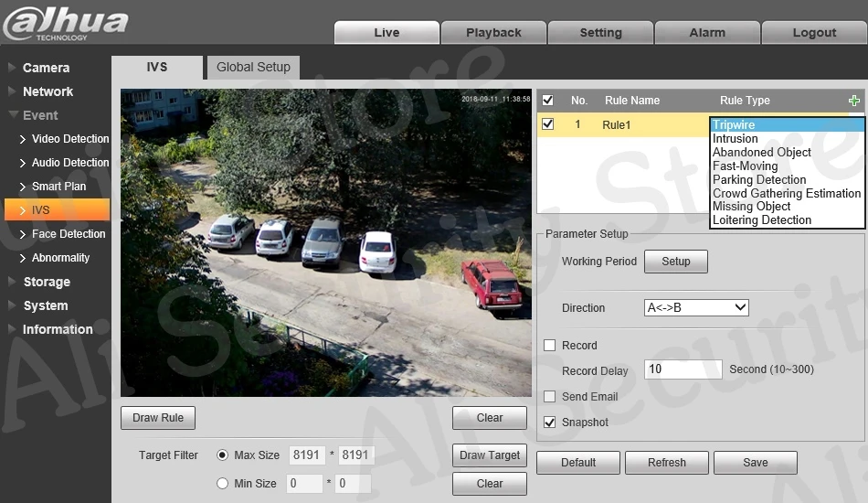Click the Max Size height field

(356, 455)
